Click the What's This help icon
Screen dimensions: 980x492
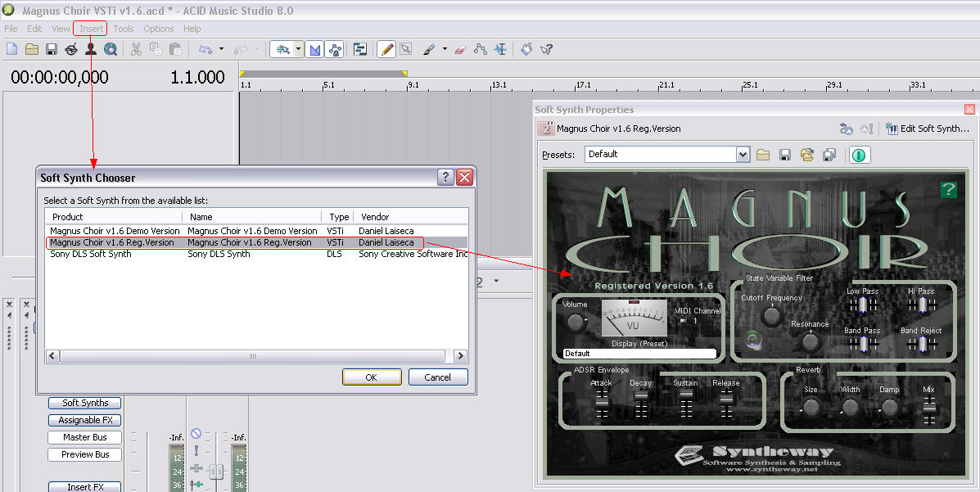(x=546, y=49)
